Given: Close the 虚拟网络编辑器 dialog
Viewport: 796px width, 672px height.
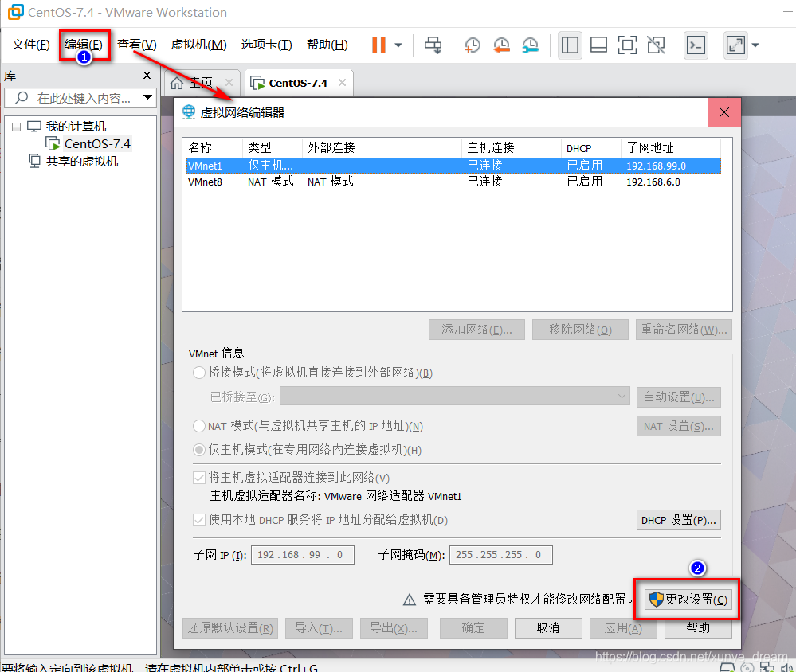Looking at the screenshot, I should [x=724, y=112].
